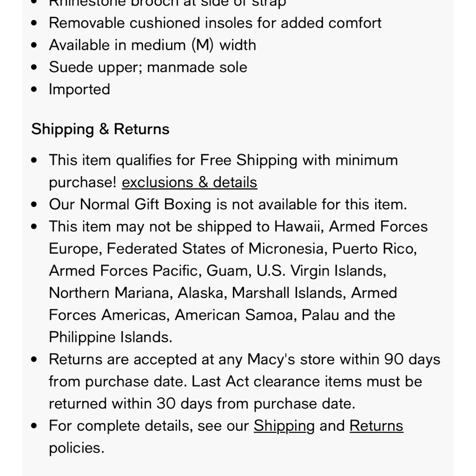Image resolution: width=476 pixels, height=476 pixels.
Task: Click 'Suede upper; manmade sole' text
Action: pyautogui.click(x=148, y=67)
